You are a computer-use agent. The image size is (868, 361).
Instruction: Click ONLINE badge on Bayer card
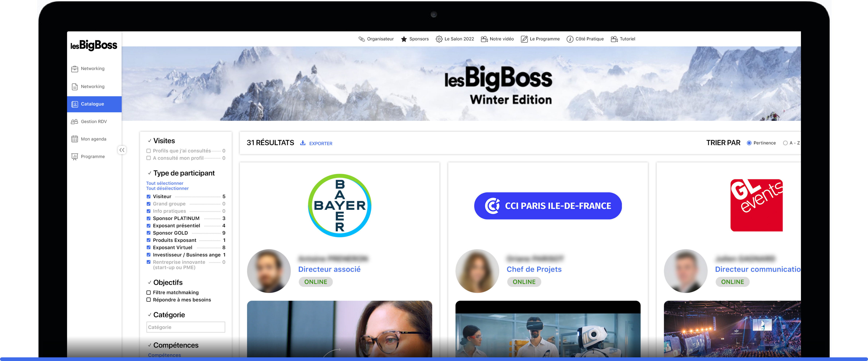[316, 282]
